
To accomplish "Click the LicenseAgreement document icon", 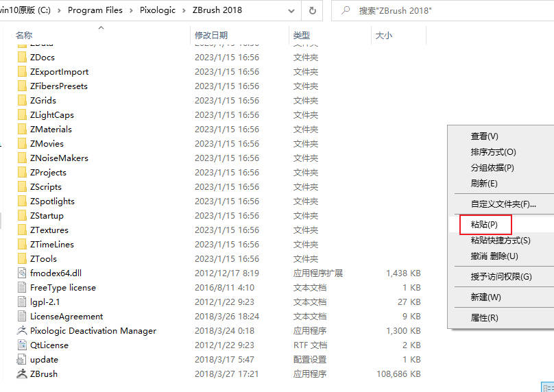I will 22,317.
